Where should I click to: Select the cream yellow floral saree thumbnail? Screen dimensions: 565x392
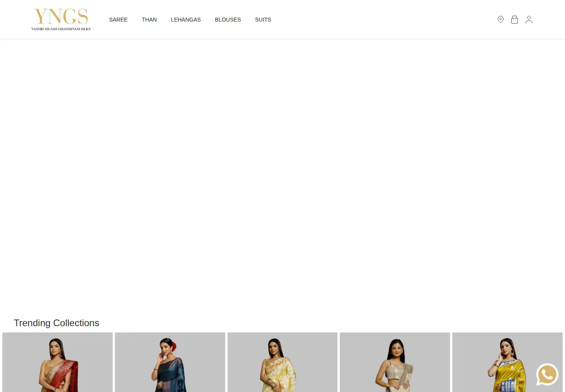282,362
